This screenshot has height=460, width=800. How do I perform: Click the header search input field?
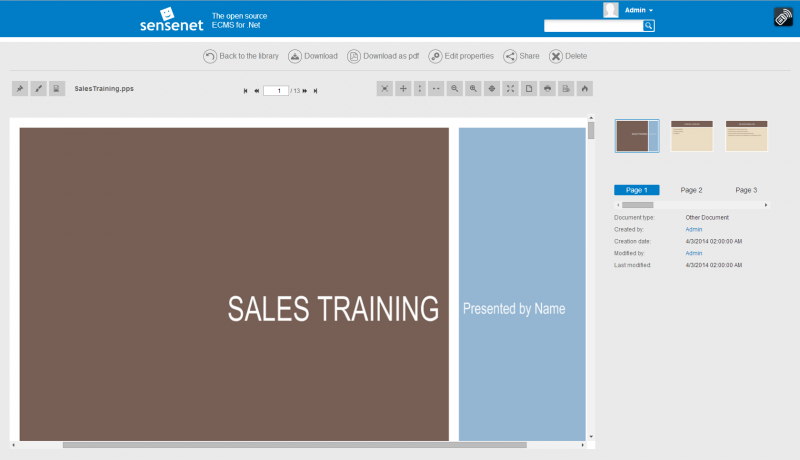pyautogui.click(x=593, y=26)
